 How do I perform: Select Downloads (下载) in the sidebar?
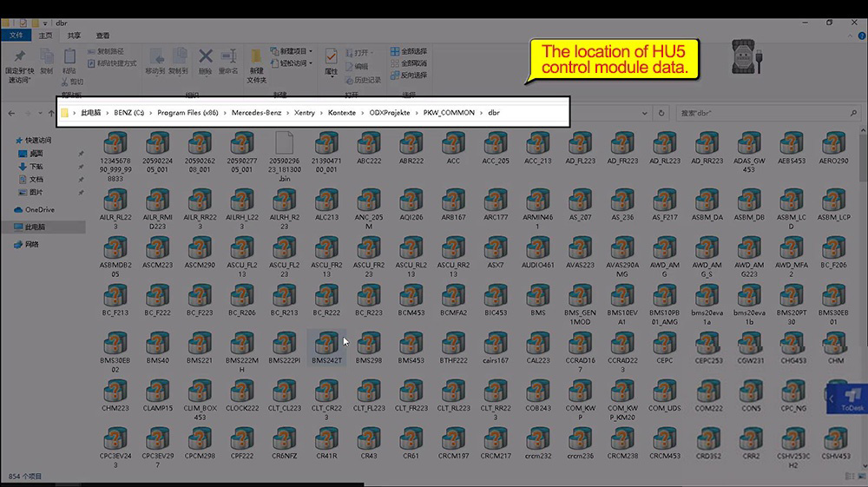click(31, 166)
